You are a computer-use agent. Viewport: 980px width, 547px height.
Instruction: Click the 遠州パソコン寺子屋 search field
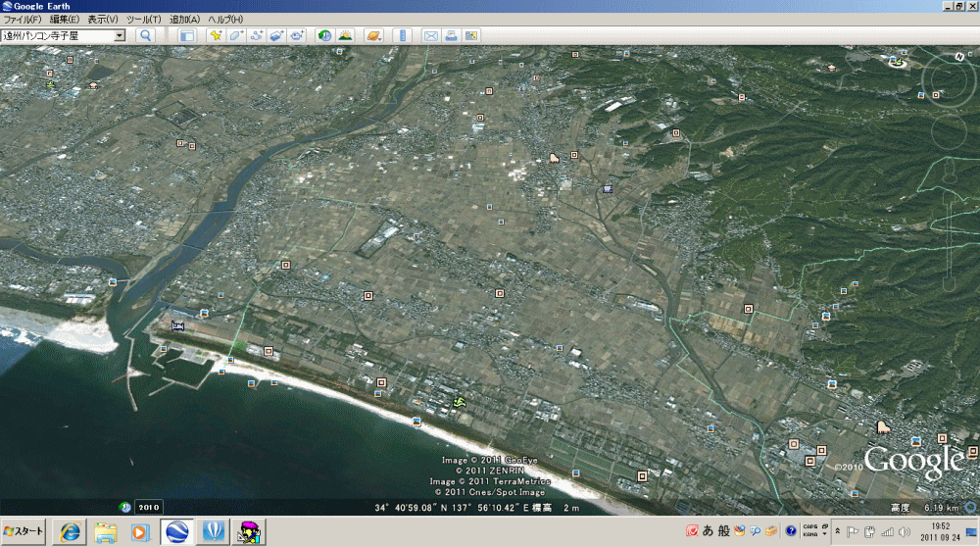[x=58, y=35]
